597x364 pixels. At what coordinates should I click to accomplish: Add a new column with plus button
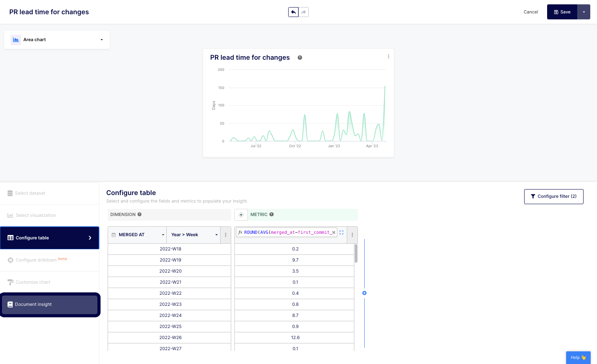point(364,293)
